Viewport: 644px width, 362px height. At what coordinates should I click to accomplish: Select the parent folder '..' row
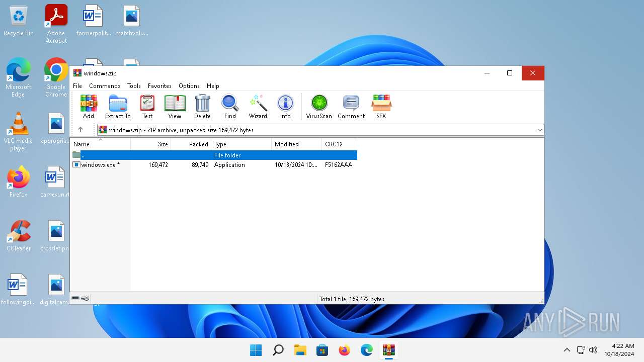pos(214,155)
